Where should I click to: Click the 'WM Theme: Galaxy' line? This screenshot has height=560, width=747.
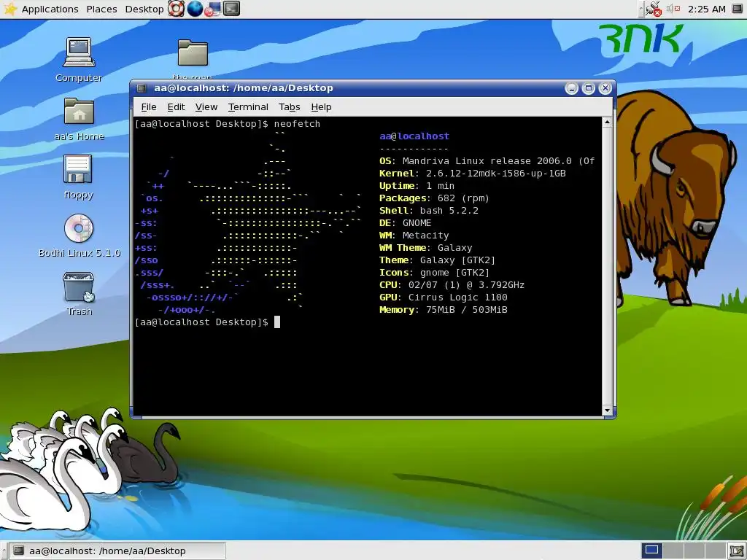(x=425, y=248)
